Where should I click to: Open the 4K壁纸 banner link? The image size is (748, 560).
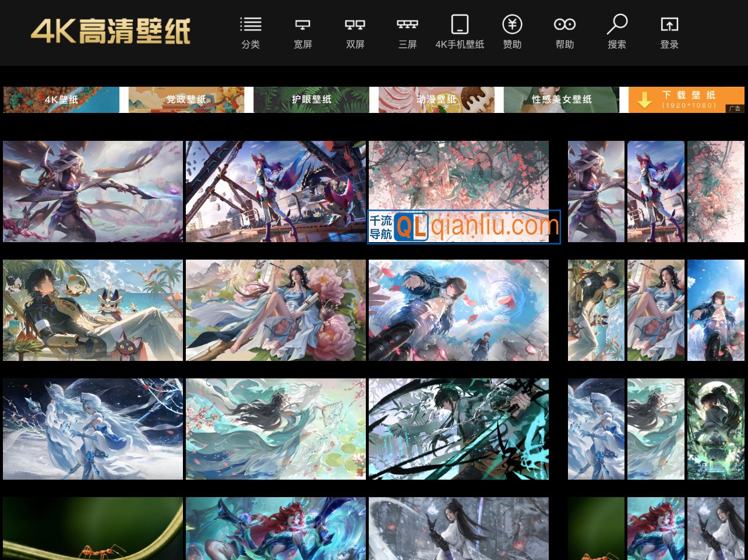point(61,100)
